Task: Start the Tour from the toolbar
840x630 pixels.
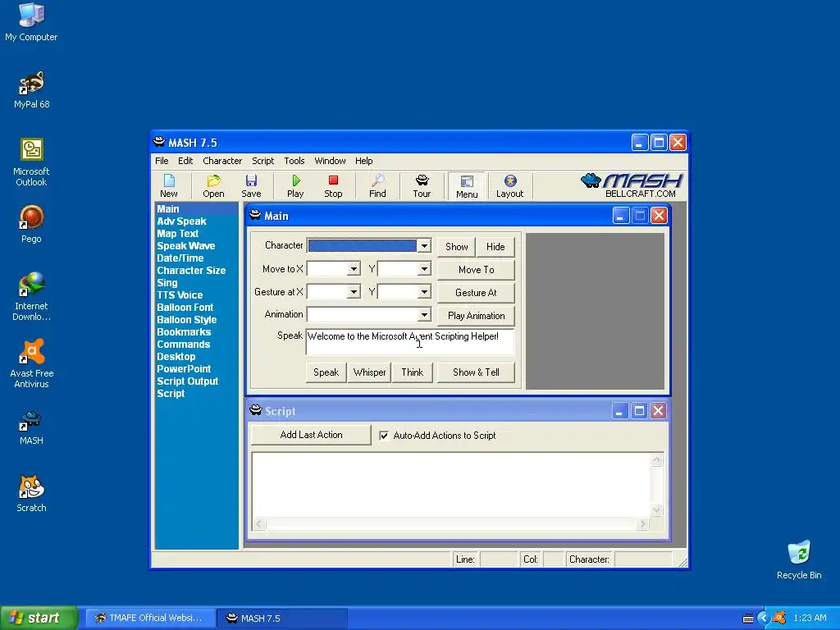Action: (422, 185)
